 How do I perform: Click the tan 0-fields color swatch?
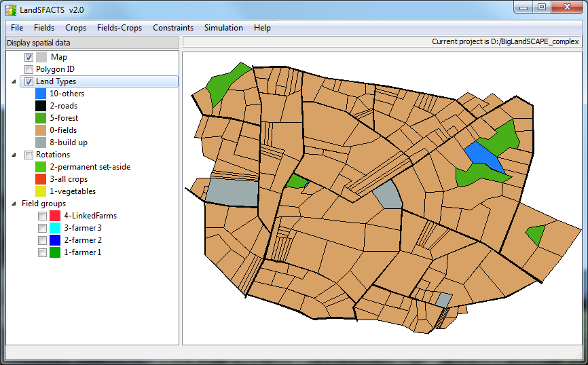(41, 130)
